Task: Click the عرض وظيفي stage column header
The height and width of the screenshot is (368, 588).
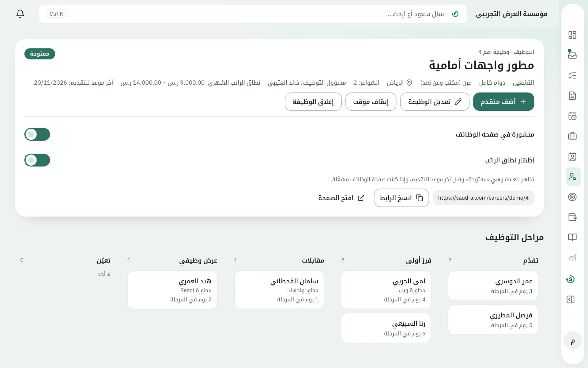Action: (198, 261)
